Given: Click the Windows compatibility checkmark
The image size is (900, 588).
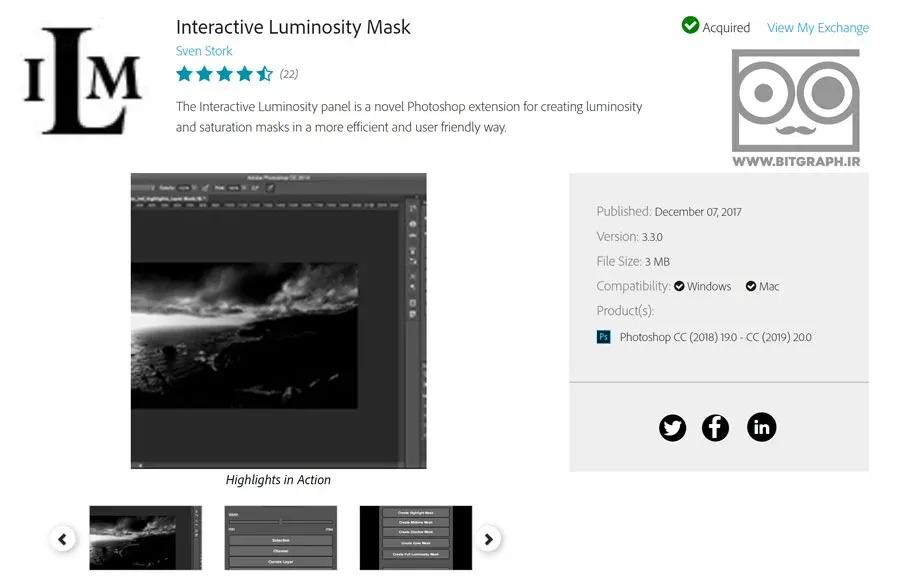Looking at the screenshot, I should 679,286.
